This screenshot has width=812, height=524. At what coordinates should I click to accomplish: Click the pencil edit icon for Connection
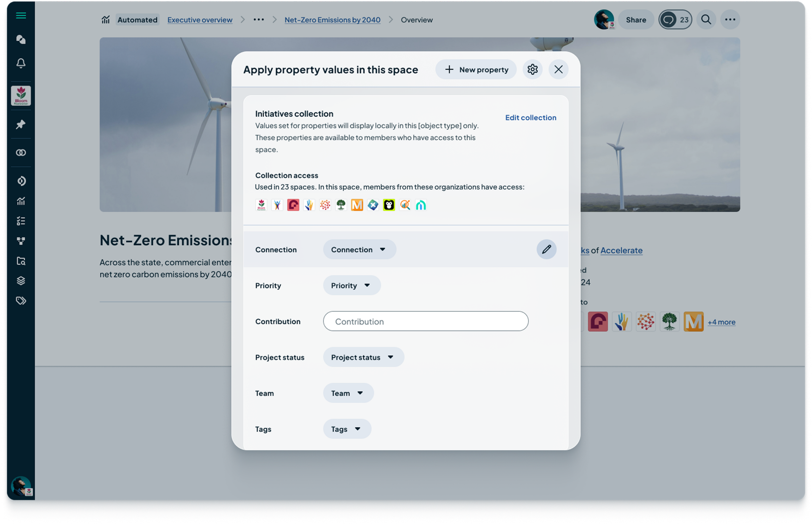[x=546, y=249]
